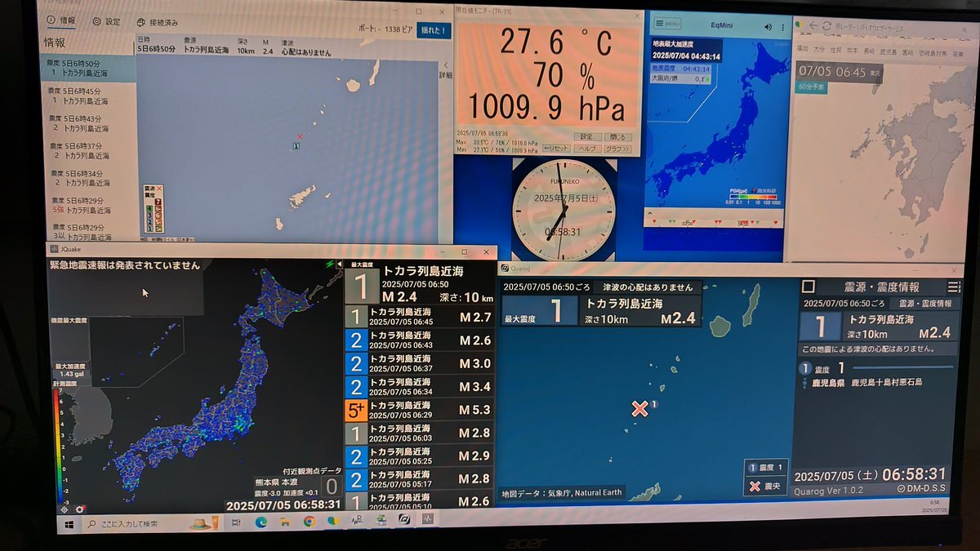Select JQuake list entry M 2.8 06:03
980x551 pixels.
[x=420, y=433]
